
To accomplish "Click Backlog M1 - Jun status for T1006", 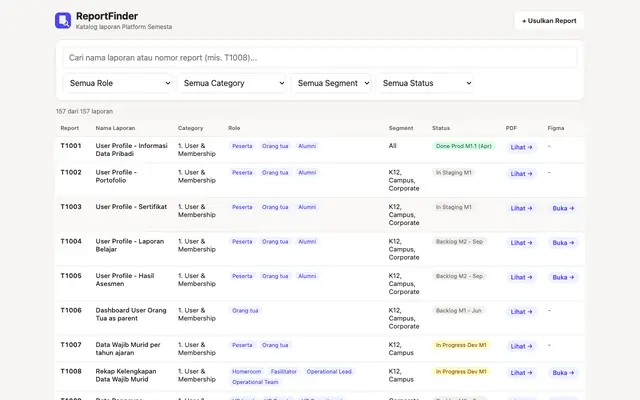I will coord(458,311).
